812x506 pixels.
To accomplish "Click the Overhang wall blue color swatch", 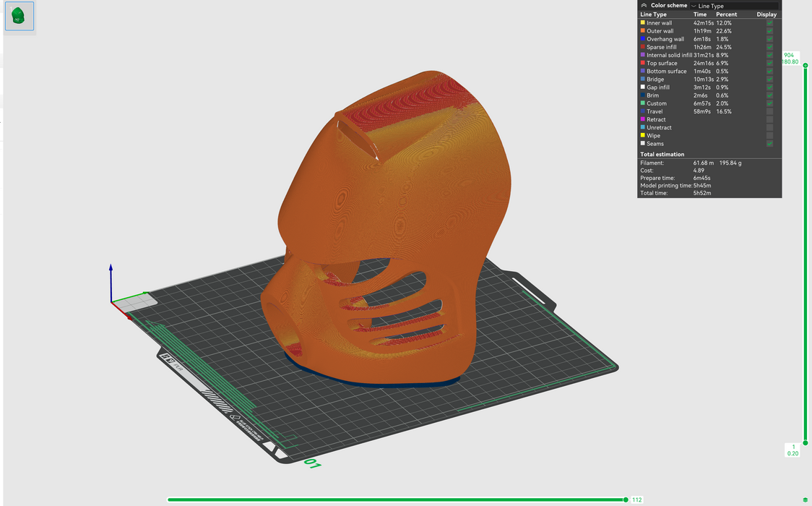I will pos(643,39).
